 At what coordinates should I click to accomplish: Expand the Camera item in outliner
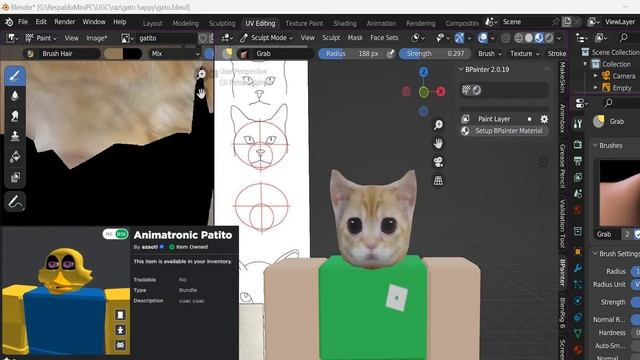[596, 76]
